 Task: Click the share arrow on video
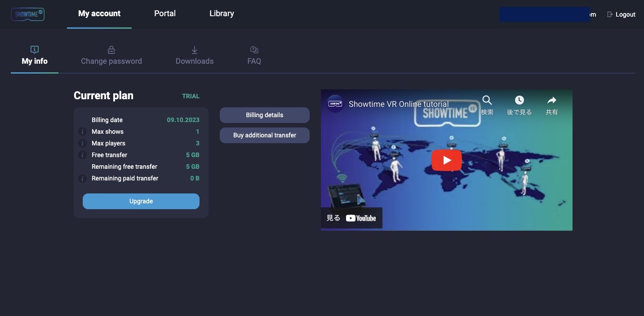point(551,101)
